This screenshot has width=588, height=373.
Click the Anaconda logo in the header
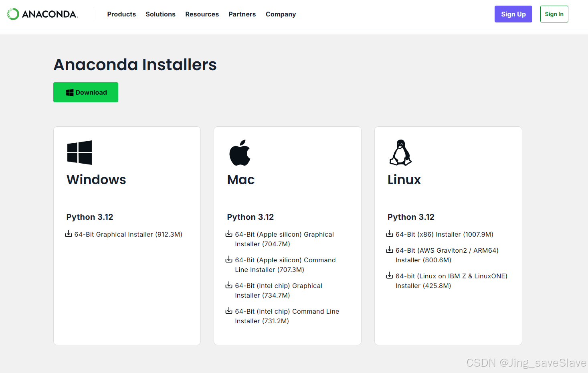[42, 14]
